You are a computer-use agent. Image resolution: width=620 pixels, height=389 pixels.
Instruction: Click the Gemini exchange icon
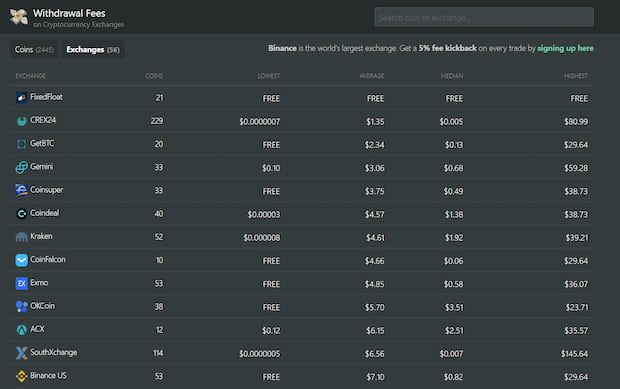[x=21, y=167]
